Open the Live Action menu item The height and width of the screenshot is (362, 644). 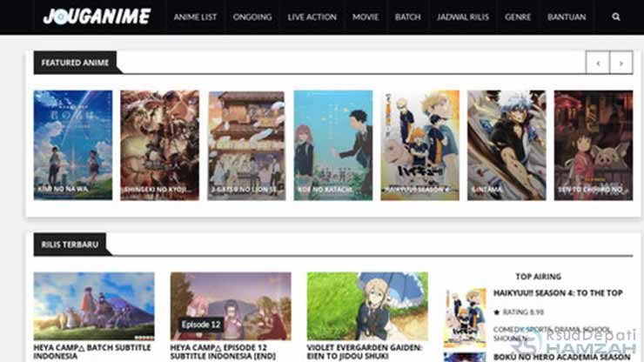(x=312, y=17)
